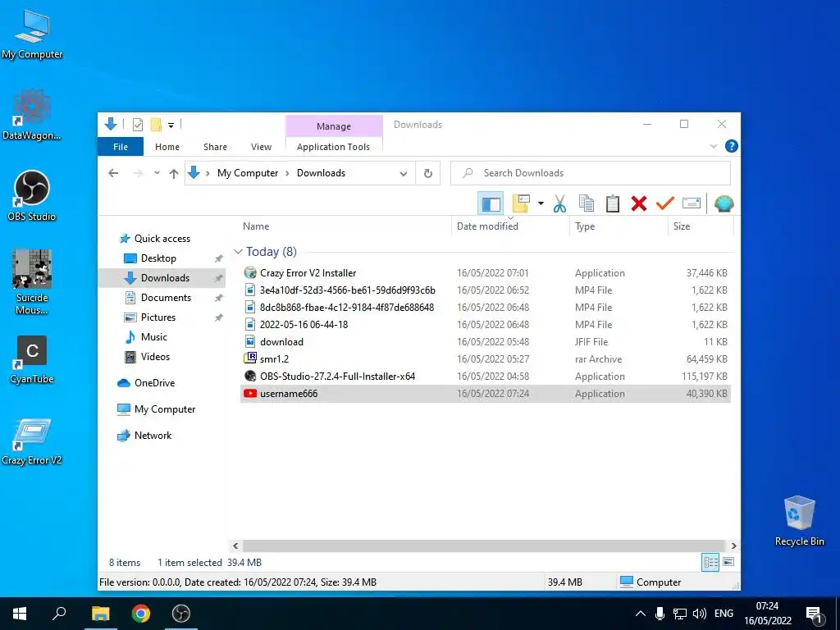Click the Manage contextual tab

click(x=334, y=126)
